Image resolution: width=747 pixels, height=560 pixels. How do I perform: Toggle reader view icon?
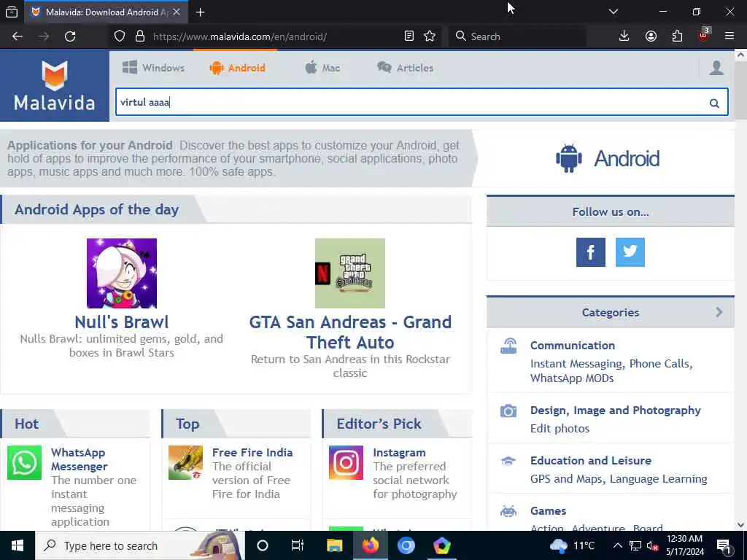(409, 36)
